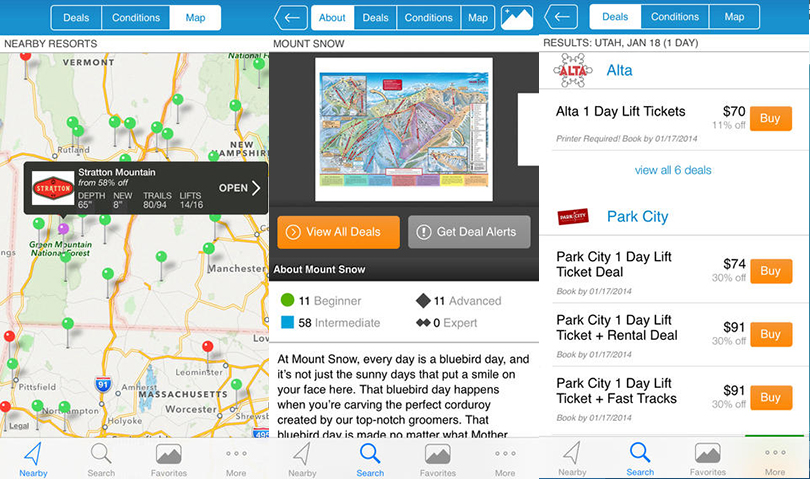Switch to Deals tab in Nearby Resorts screen

(76, 18)
